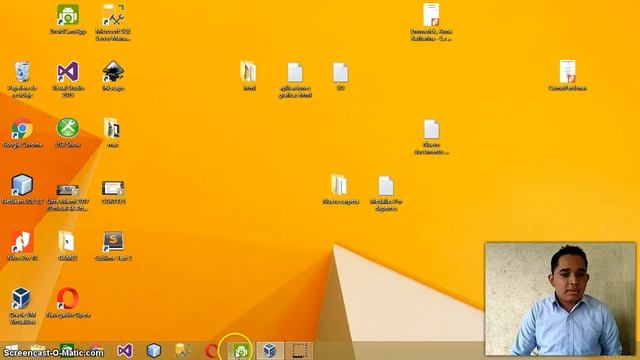Open the green Android app desktop shortcut
Viewport: 640px width, 360px height.
pos(68,19)
